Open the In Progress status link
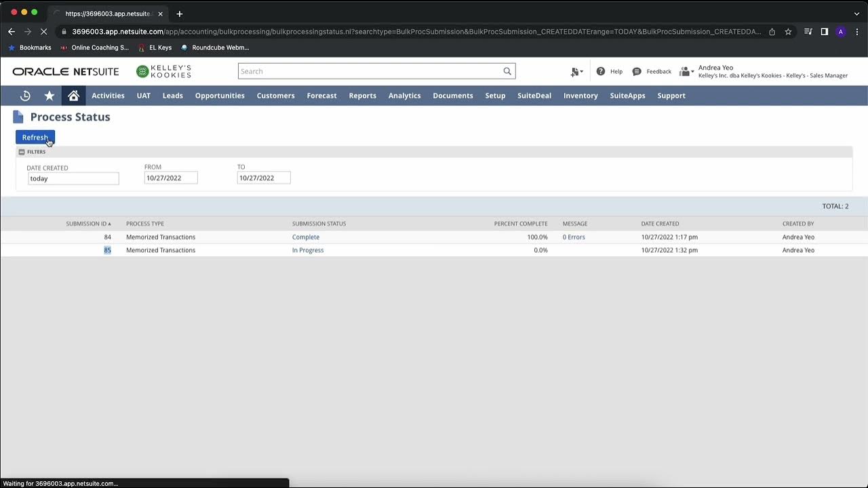The width and height of the screenshot is (868, 488). pos(308,250)
